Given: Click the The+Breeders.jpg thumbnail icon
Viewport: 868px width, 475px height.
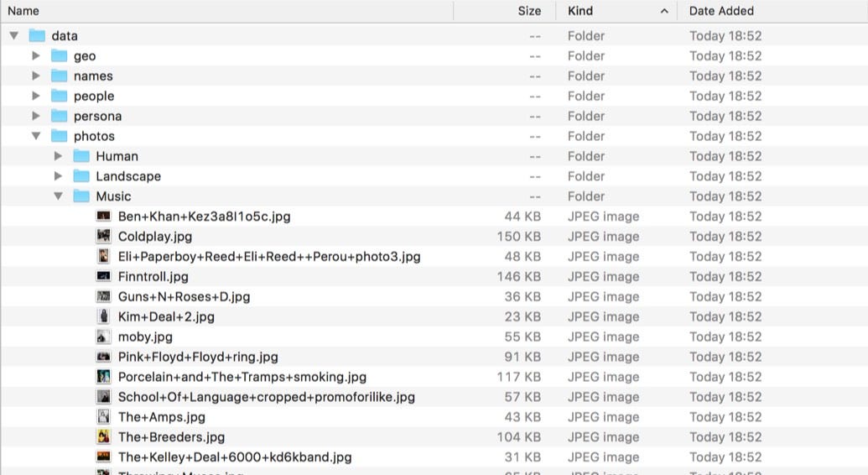Looking at the screenshot, I should tap(103, 436).
